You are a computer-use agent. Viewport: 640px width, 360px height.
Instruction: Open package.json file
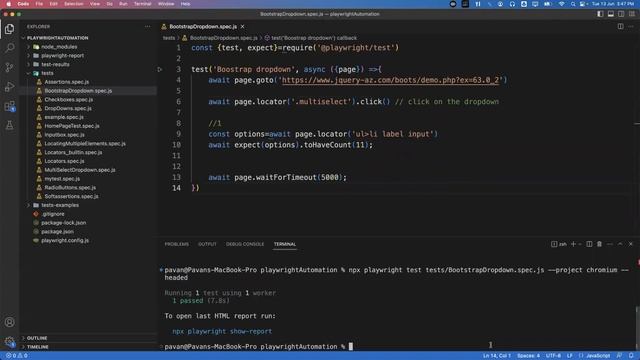57,232
